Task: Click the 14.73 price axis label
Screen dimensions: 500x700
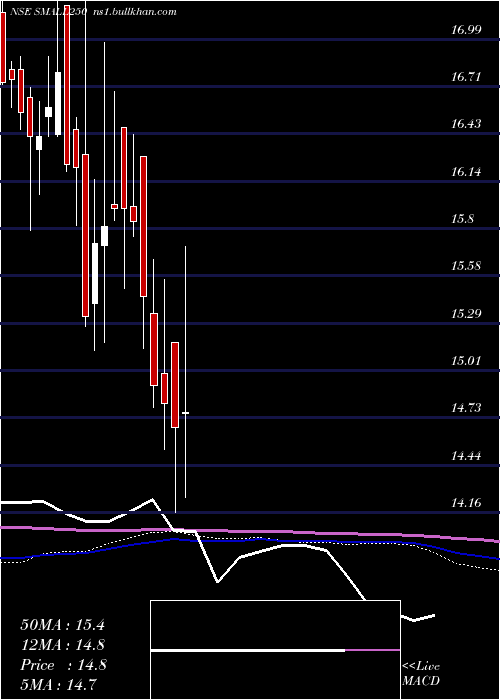Action: click(466, 408)
